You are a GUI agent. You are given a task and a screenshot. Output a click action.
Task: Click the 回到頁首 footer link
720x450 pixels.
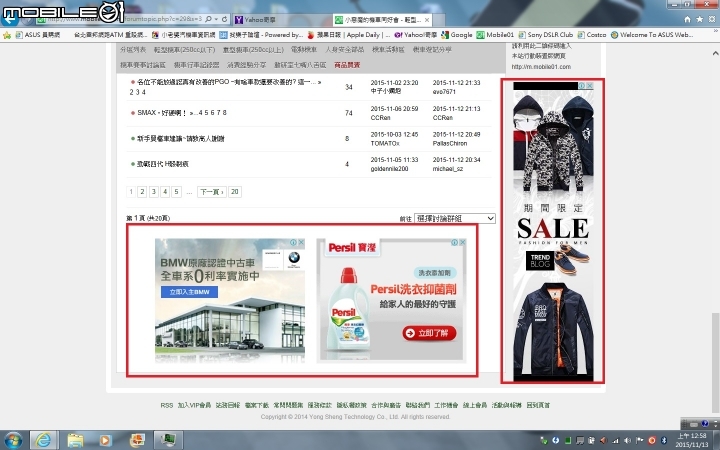pos(538,405)
